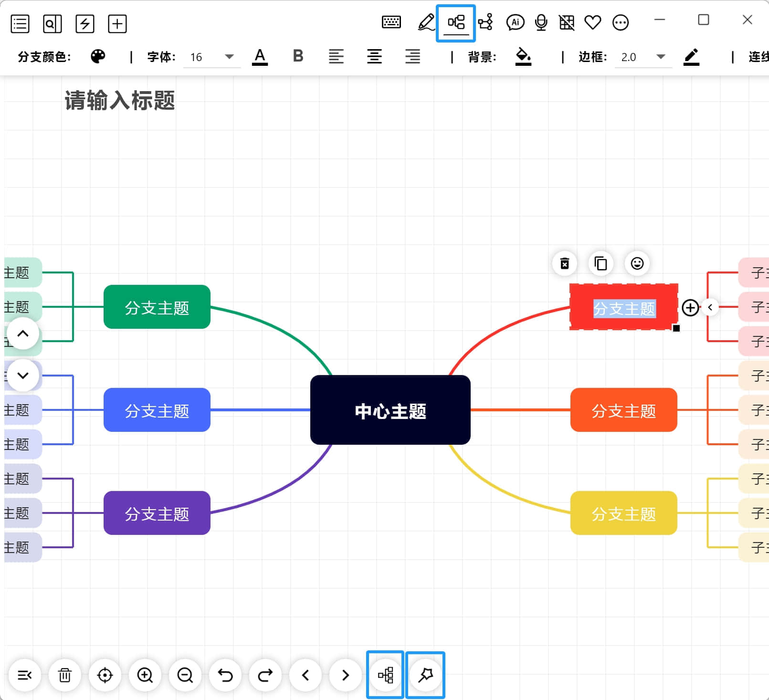The height and width of the screenshot is (700, 769).
Task: Center align the text
Action: [x=374, y=56]
